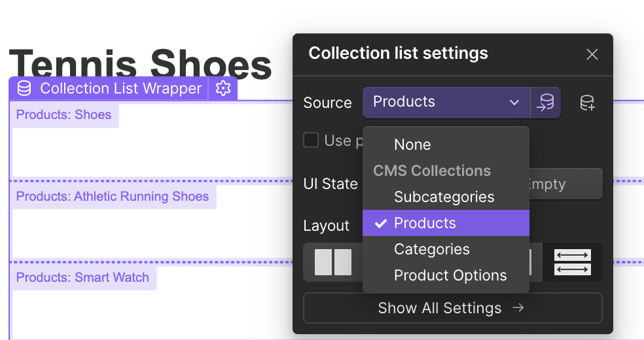Select the Products: Shoes collection item
This screenshot has height=340, width=644.
64,115
